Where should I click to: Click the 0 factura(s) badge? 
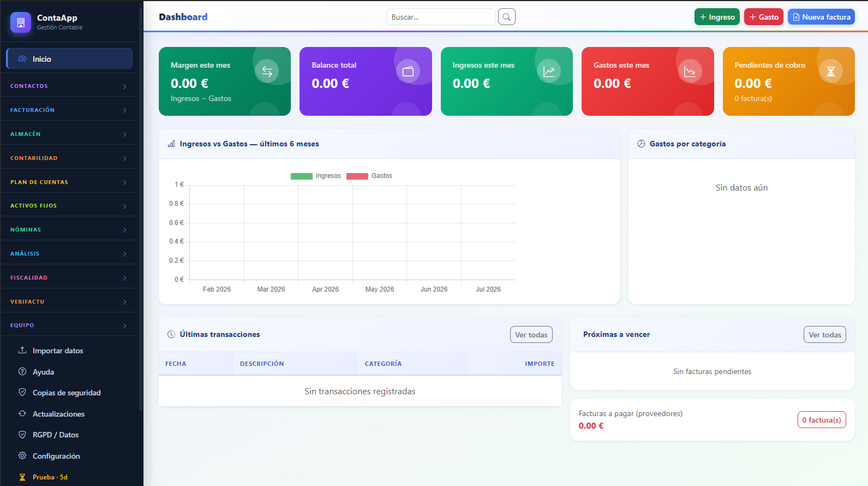[x=822, y=420]
